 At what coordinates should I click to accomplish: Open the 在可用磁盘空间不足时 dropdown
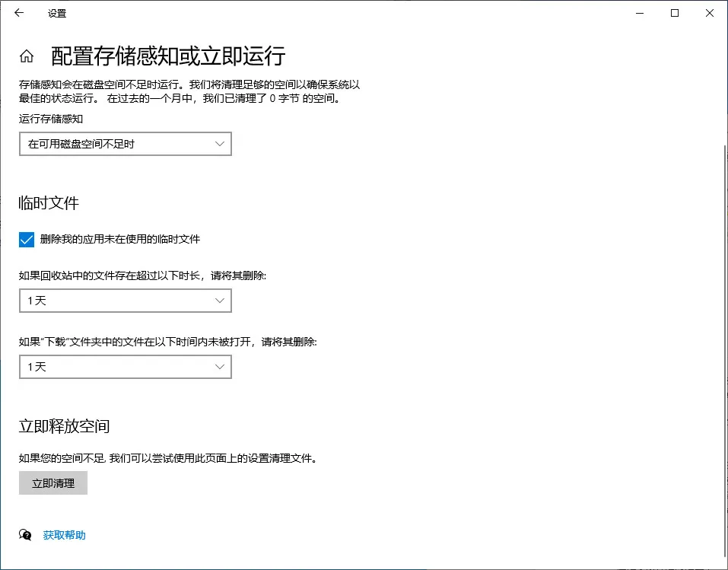tap(125, 143)
